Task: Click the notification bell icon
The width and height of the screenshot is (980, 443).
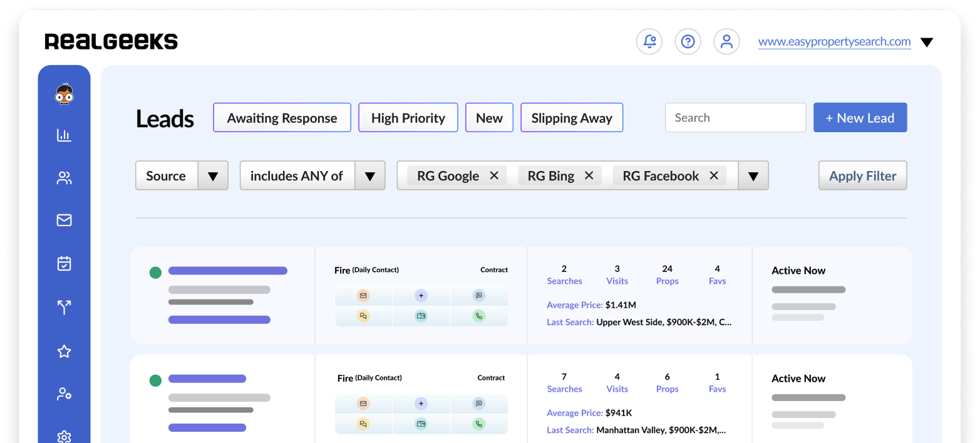Action: (649, 41)
